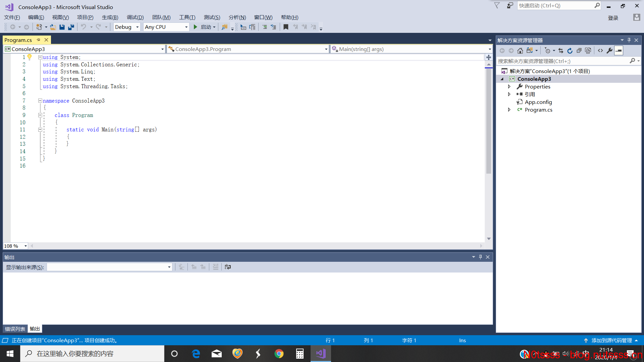Pin the Program.cs tab
644x362 pixels.
[39, 40]
